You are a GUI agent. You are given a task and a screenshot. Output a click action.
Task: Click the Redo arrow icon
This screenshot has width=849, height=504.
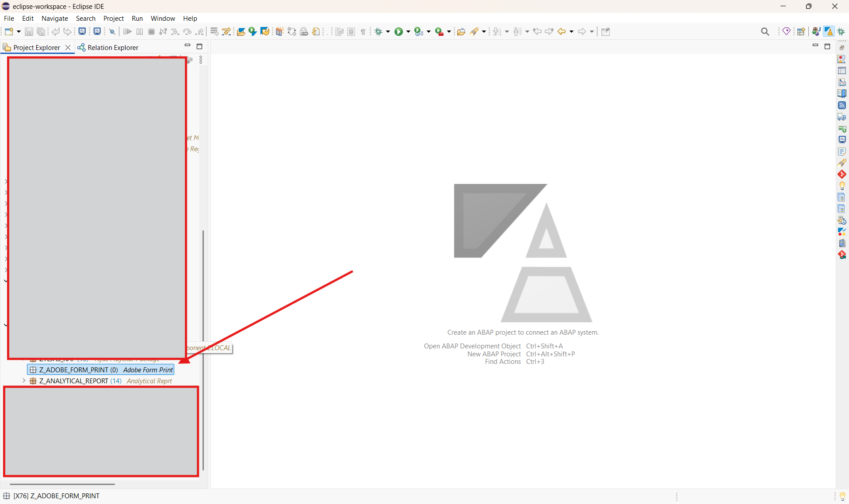click(67, 31)
